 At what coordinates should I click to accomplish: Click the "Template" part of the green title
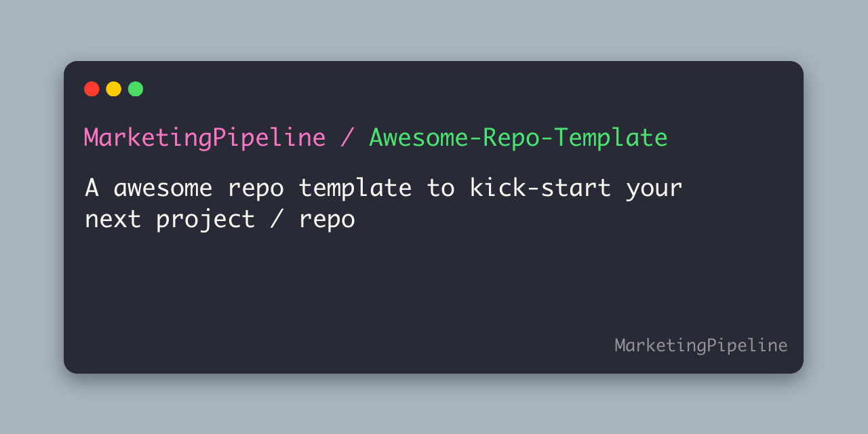(611, 139)
